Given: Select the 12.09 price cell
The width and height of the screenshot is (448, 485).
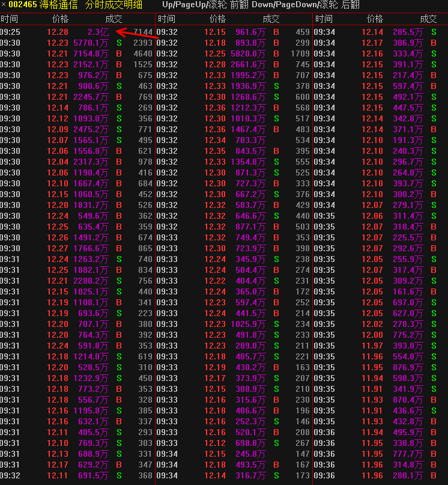Looking at the screenshot, I should click(58, 130).
